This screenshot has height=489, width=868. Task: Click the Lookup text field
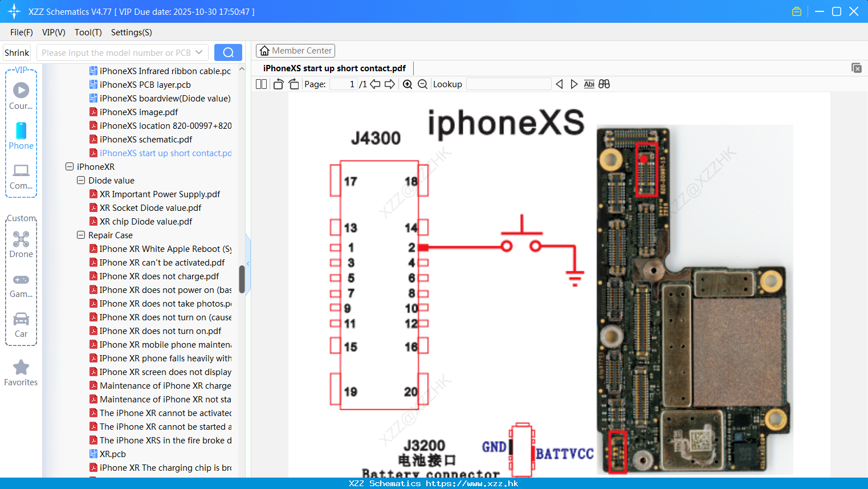[x=508, y=84]
